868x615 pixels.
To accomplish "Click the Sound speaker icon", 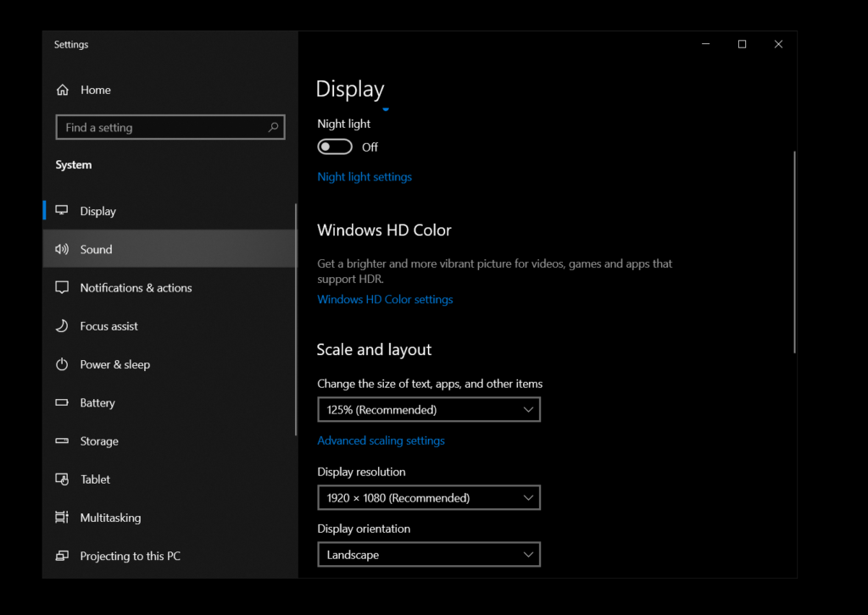I will click(x=62, y=249).
